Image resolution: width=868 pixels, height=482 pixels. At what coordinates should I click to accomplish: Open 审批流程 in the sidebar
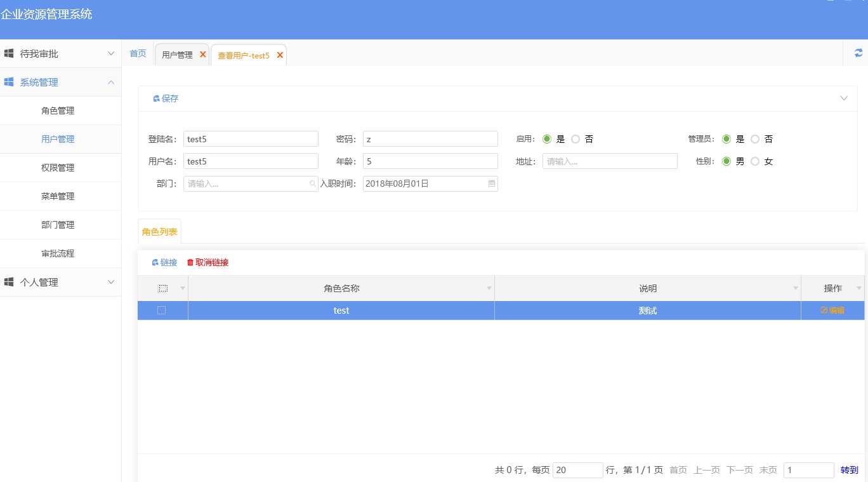[x=58, y=253]
